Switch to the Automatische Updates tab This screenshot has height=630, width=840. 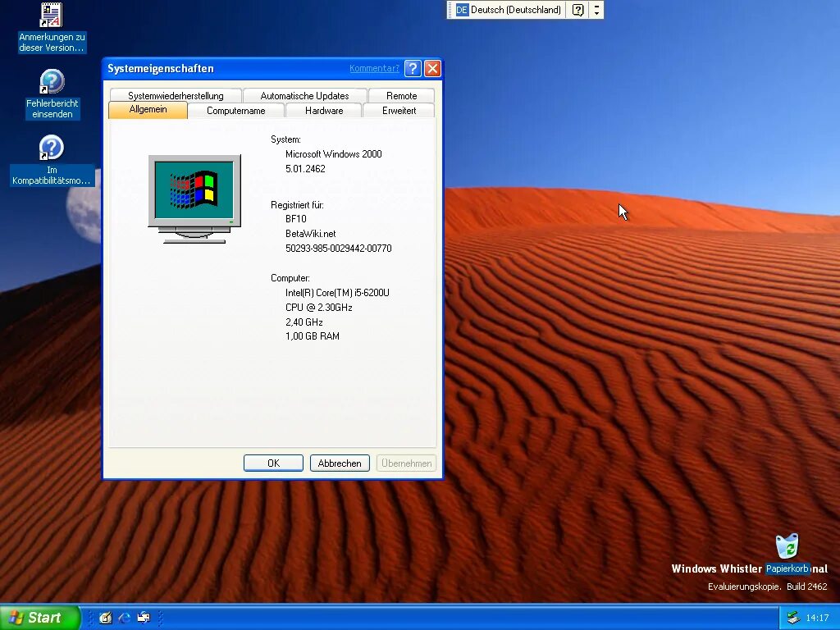[304, 95]
